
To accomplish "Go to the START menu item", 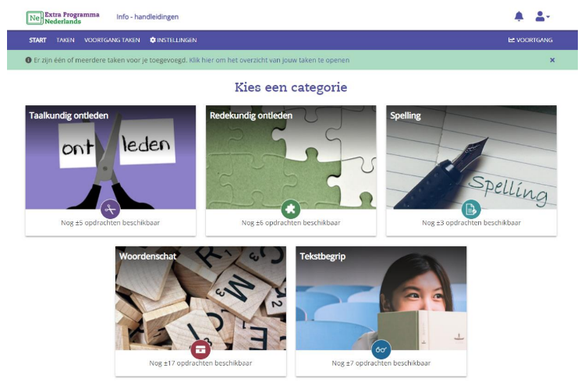I will coord(38,40).
